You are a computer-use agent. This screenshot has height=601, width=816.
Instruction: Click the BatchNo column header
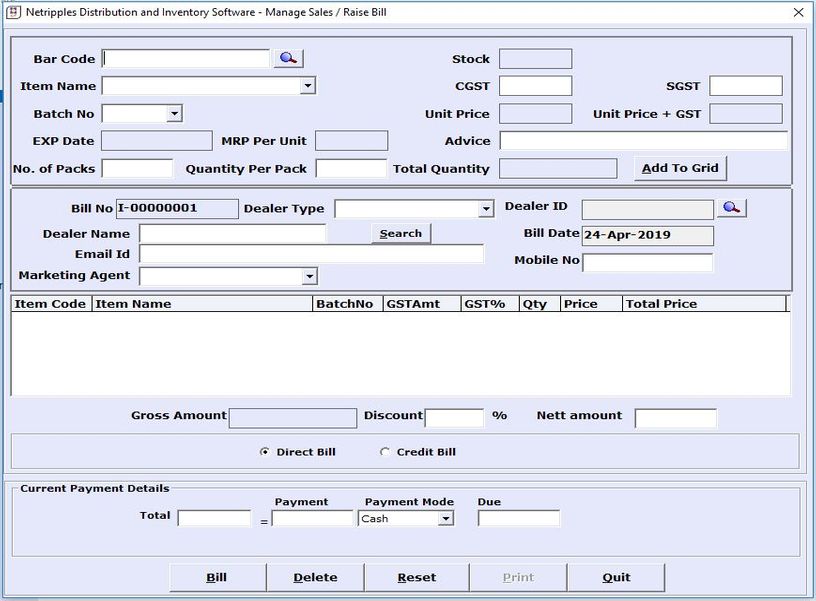(348, 304)
